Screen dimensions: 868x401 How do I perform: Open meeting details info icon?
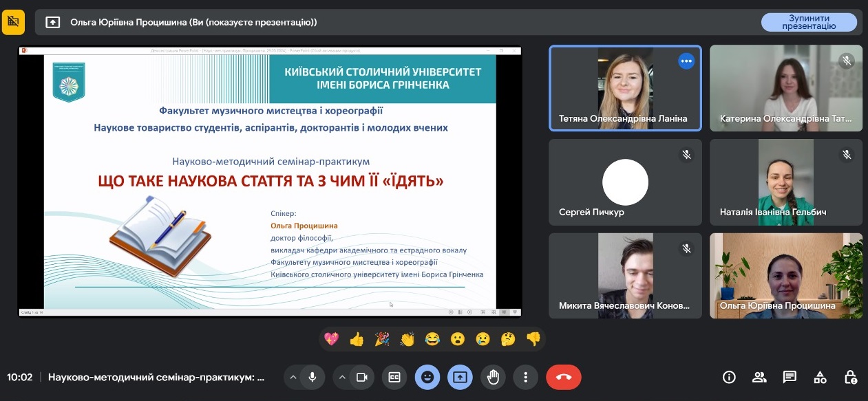tap(729, 377)
